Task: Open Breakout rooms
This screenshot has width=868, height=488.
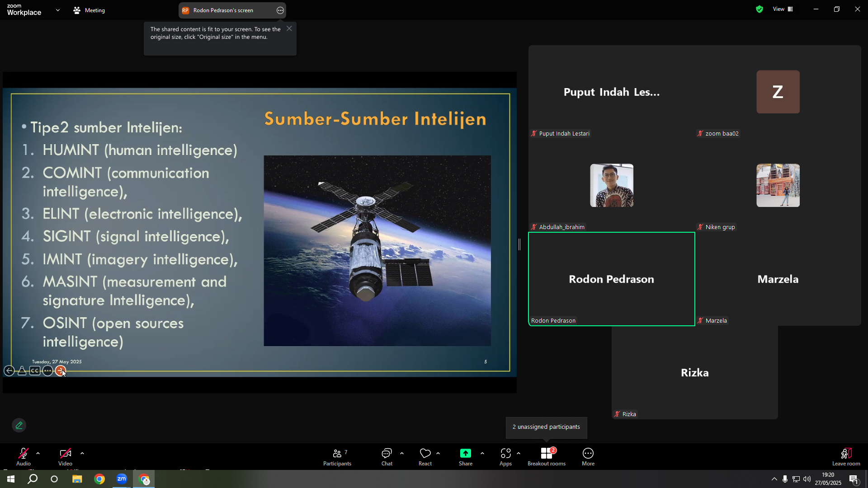Action: click(x=547, y=456)
